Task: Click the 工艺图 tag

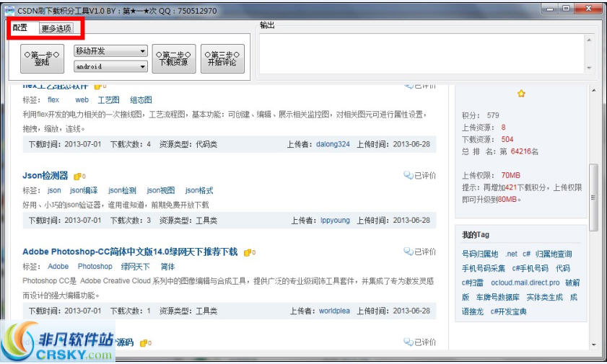Action: (108, 100)
